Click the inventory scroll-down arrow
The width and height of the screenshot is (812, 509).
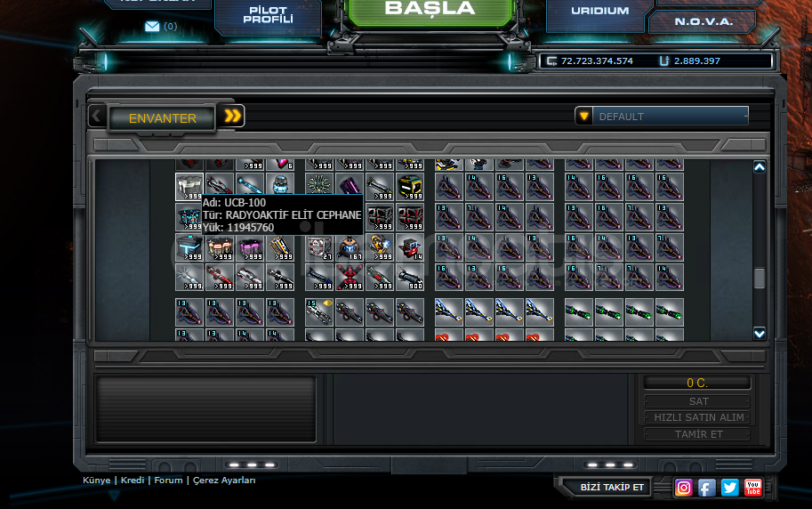[760, 334]
